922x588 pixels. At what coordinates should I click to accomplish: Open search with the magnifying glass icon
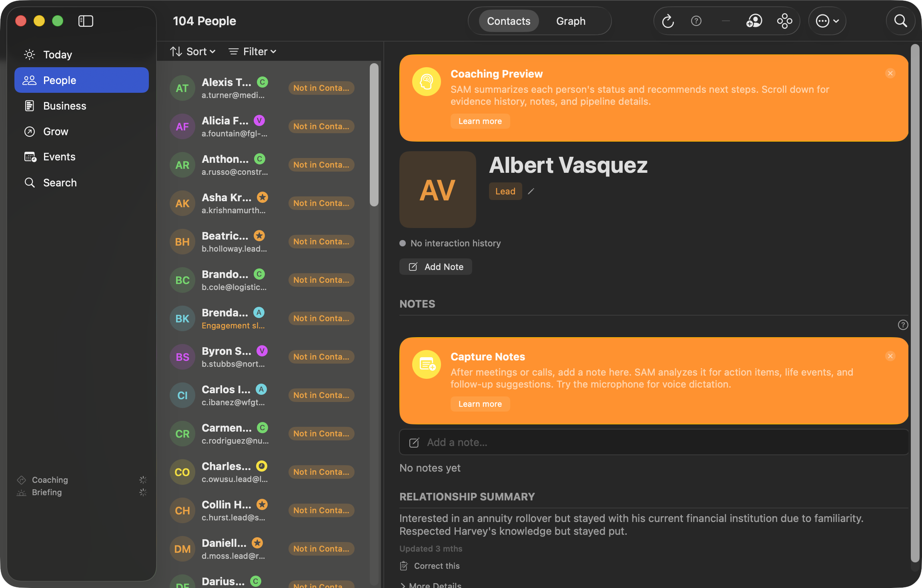coord(900,21)
